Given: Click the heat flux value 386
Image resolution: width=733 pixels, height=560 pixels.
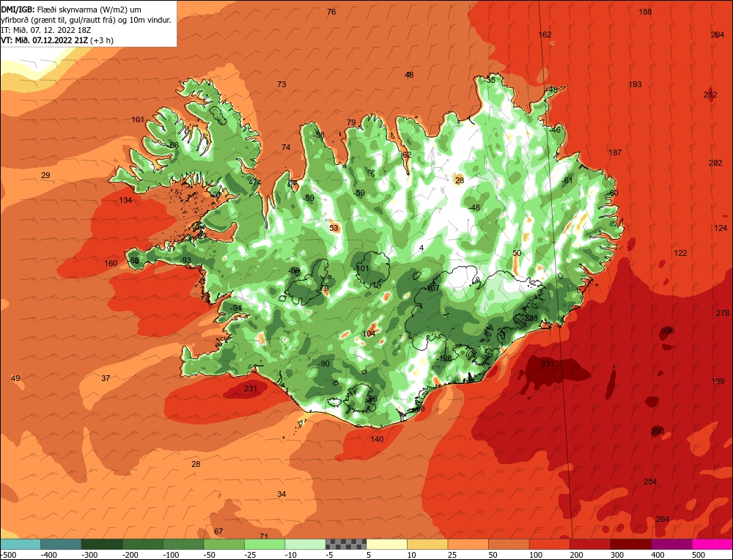Looking at the screenshot, I should point(668,331).
